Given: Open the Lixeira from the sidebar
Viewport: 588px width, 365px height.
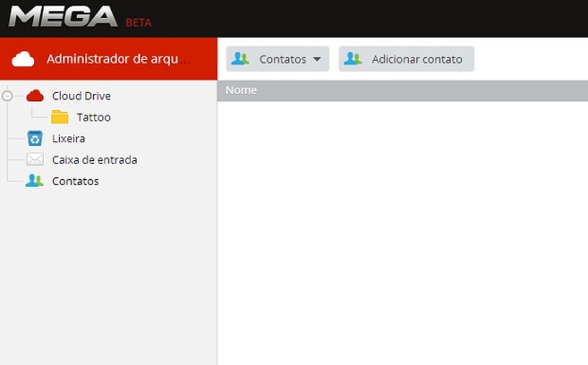Looking at the screenshot, I should click(68, 138).
